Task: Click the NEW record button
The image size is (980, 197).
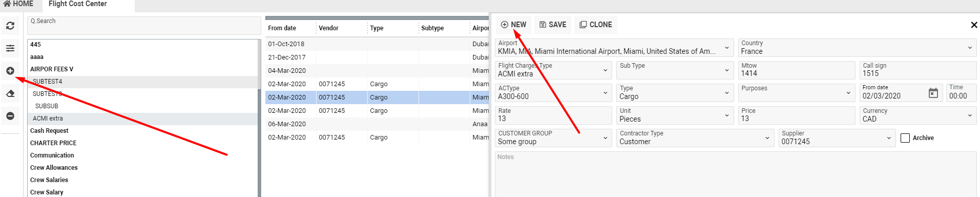Action: tap(513, 25)
